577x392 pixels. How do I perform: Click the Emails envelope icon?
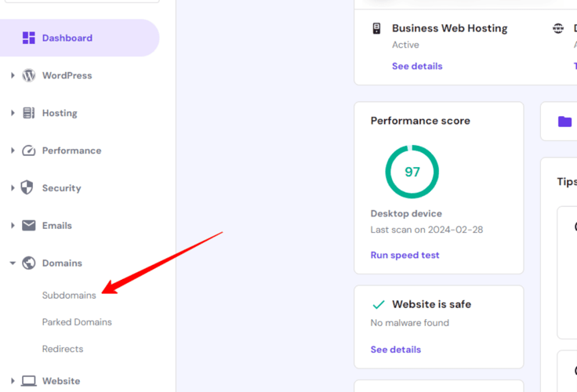click(29, 225)
